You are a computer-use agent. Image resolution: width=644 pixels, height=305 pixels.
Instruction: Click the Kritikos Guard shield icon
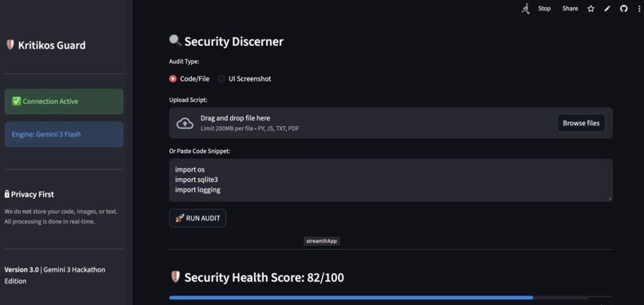tap(10, 45)
